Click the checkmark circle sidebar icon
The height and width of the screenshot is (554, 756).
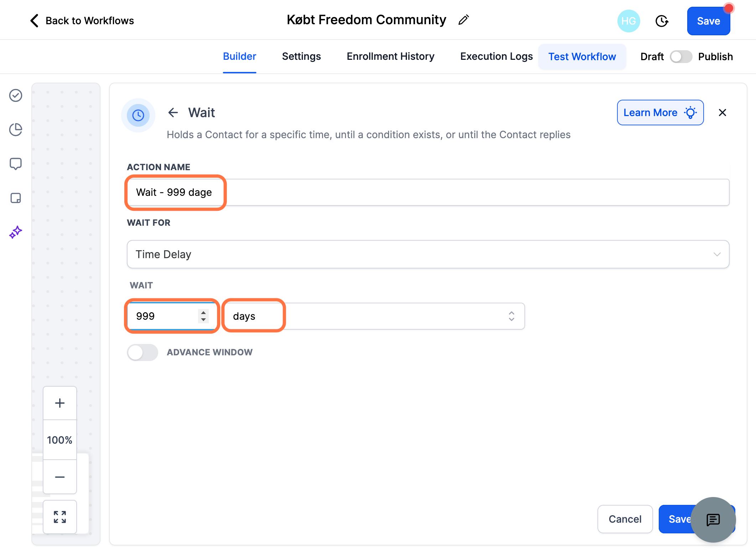click(16, 95)
